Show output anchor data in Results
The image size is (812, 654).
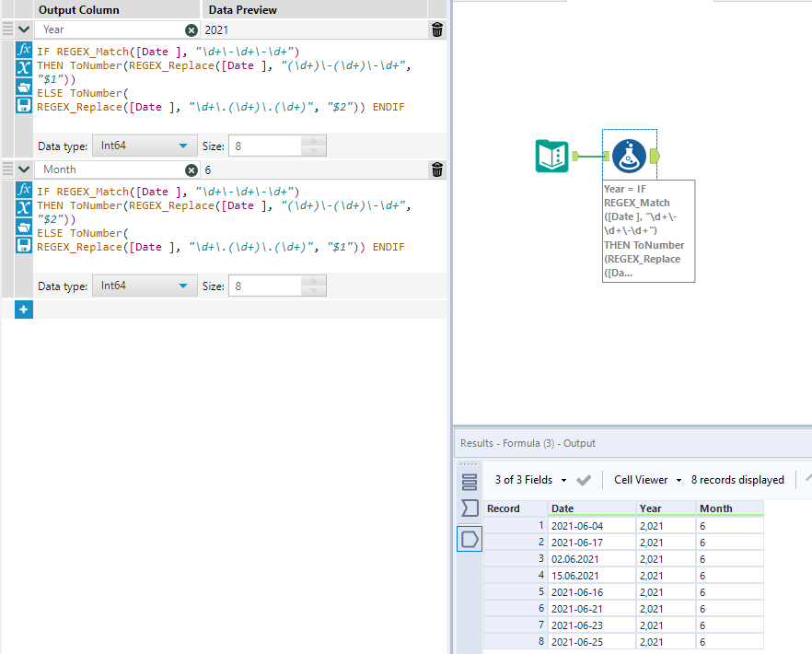(470, 539)
